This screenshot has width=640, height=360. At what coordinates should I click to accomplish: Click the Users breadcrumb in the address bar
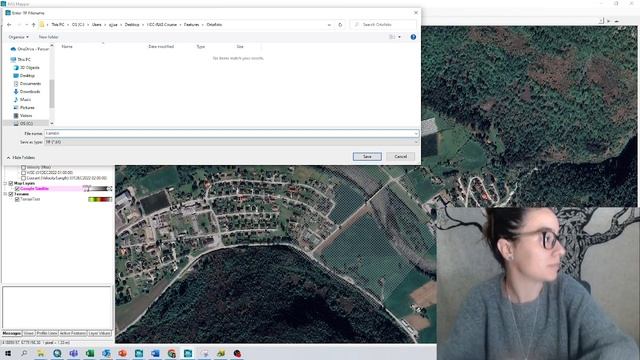pos(97,25)
